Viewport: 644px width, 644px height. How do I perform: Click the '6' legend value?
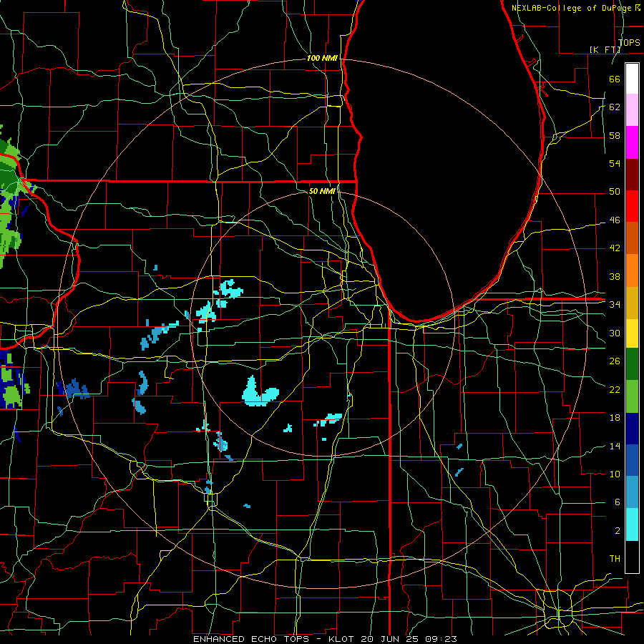[617, 502]
